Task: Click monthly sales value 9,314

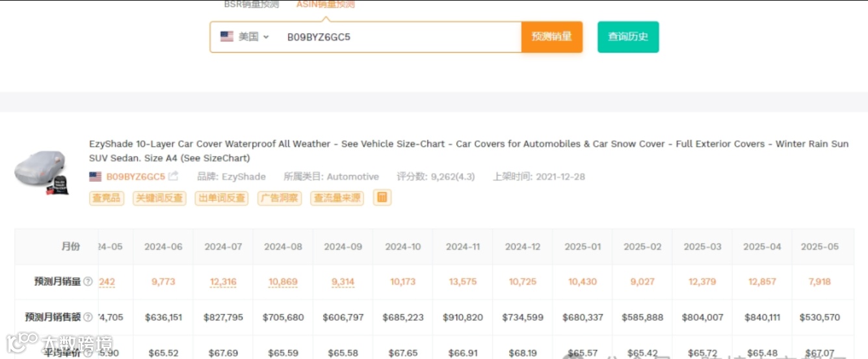Action: tap(343, 282)
